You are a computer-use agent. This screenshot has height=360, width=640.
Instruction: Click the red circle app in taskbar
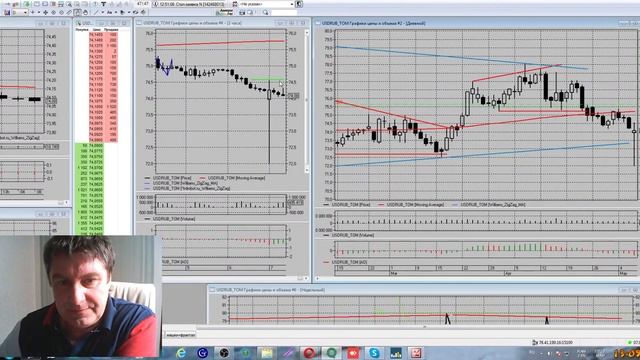(x=310, y=353)
